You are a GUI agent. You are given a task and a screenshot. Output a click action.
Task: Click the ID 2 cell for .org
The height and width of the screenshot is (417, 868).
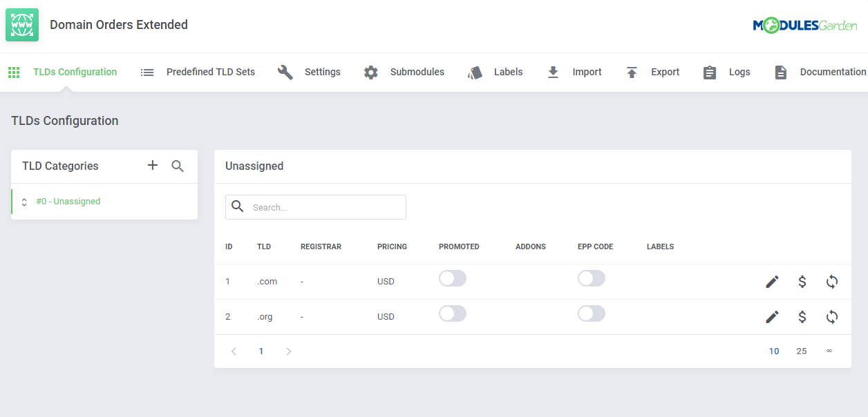point(228,317)
